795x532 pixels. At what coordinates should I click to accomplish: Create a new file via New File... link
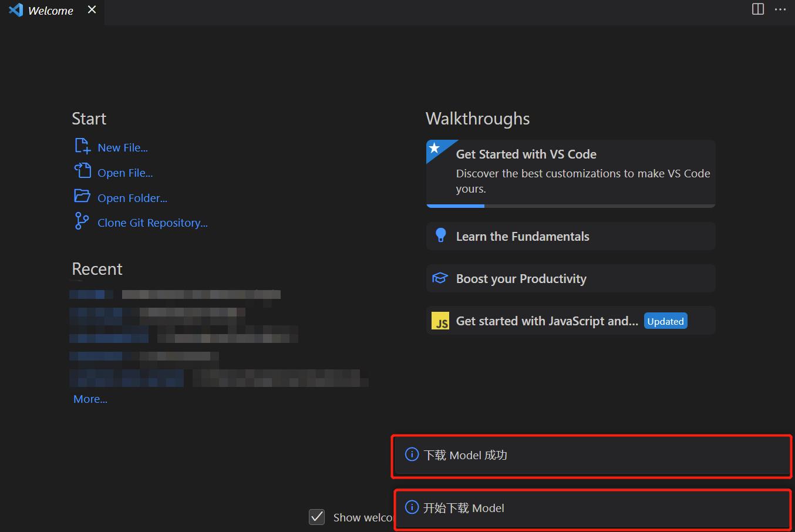pos(123,148)
